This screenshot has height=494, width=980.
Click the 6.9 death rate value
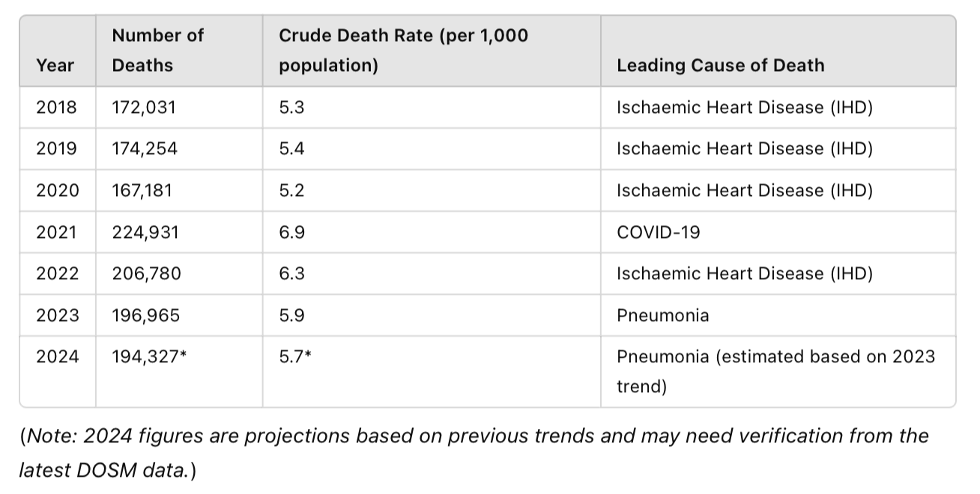coord(291,232)
